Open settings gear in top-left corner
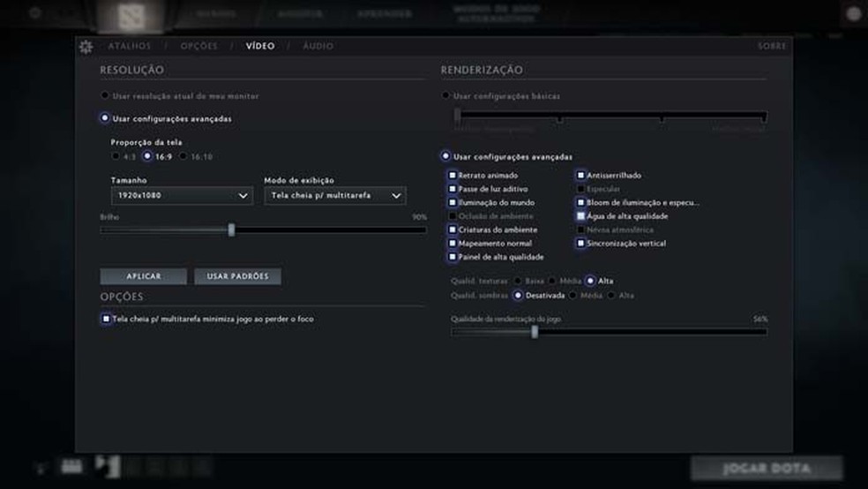This screenshot has height=489, width=868. pos(35,12)
